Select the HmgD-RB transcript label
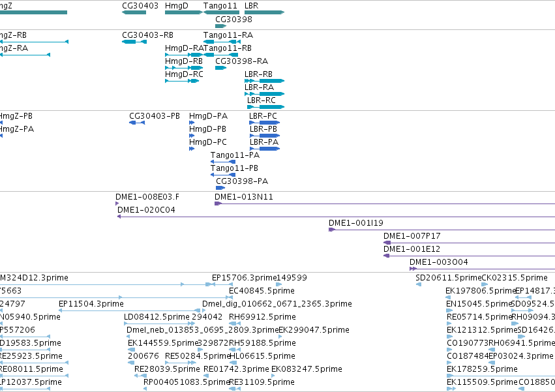The width and height of the screenshot is (555, 392). 184,61
